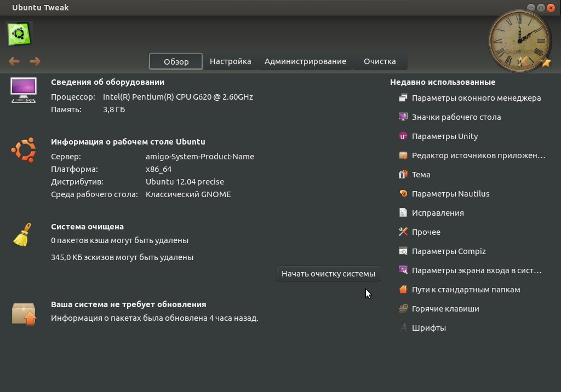
Task: Click the window manager settings icon
Action: 403,97
